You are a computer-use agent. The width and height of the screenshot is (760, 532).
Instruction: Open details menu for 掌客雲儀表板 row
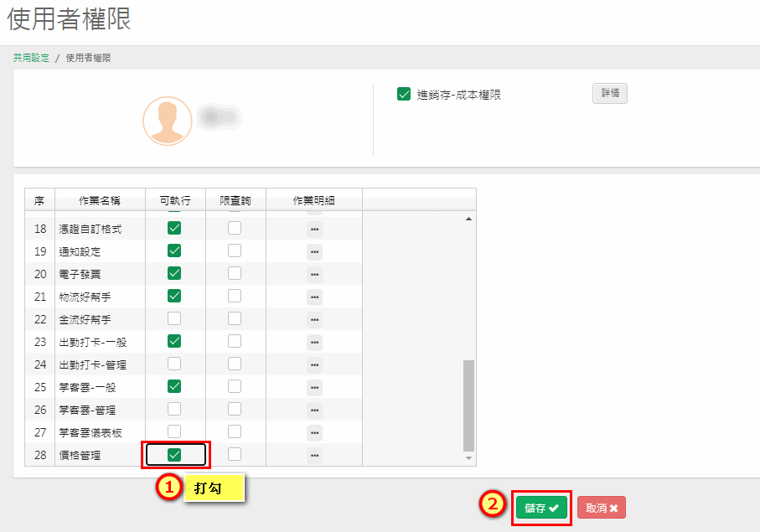click(314, 432)
